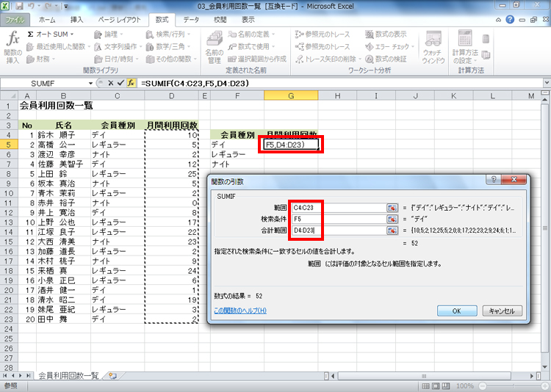Select the 会員利用回数一覧 sheet tab
The width and height of the screenshot is (551, 392).
68,376
